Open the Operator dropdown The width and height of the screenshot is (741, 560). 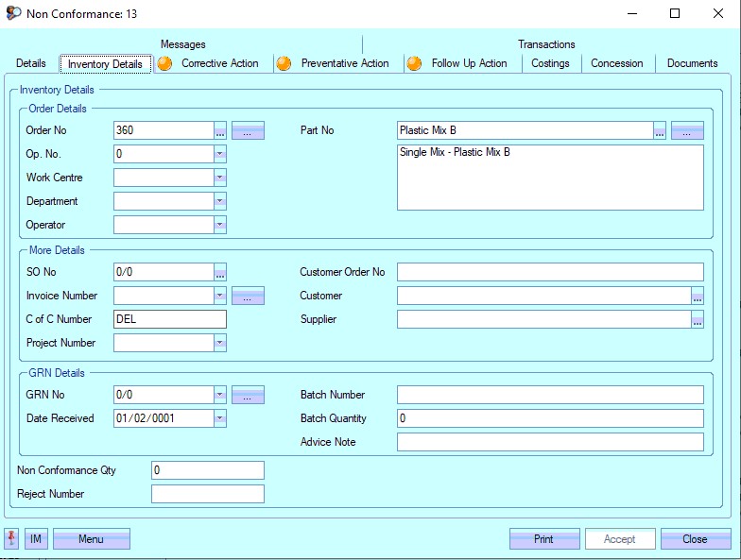click(x=220, y=225)
